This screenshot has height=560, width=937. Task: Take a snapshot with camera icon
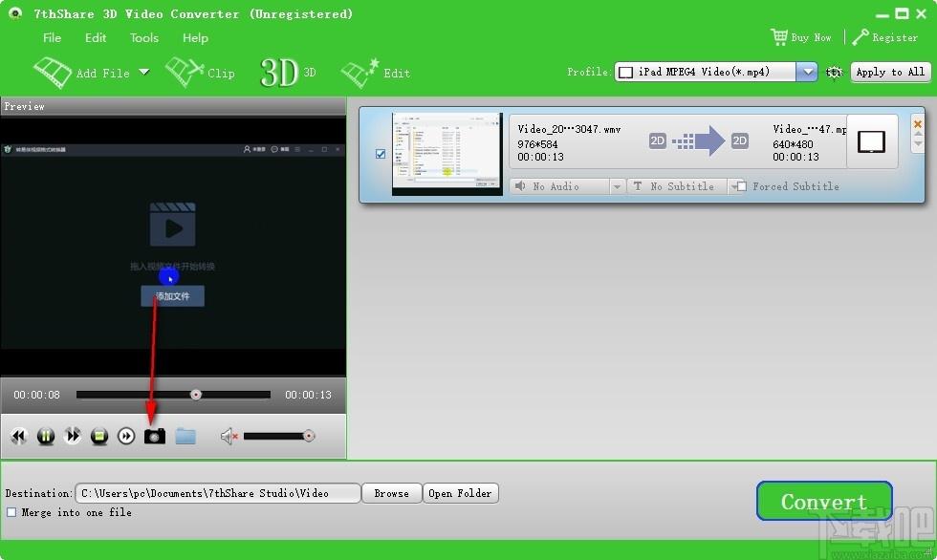click(x=155, y=437)
